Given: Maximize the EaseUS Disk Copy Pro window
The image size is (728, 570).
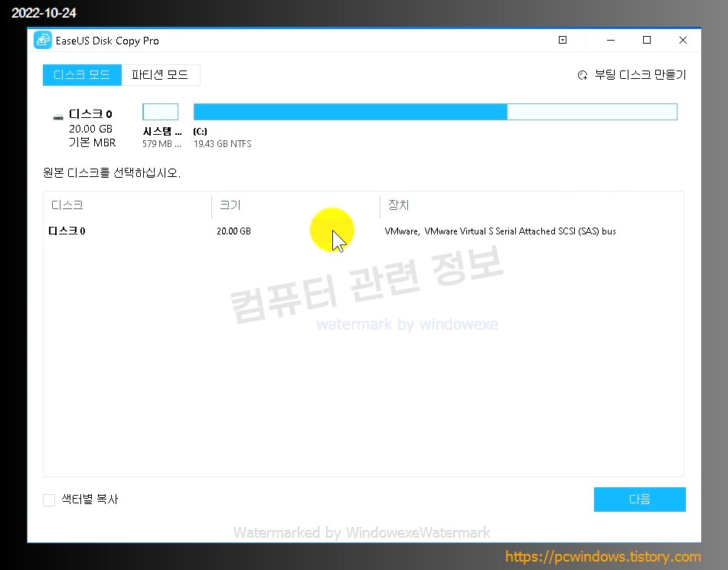Looking at the screenshot, I should click(647, 40).
